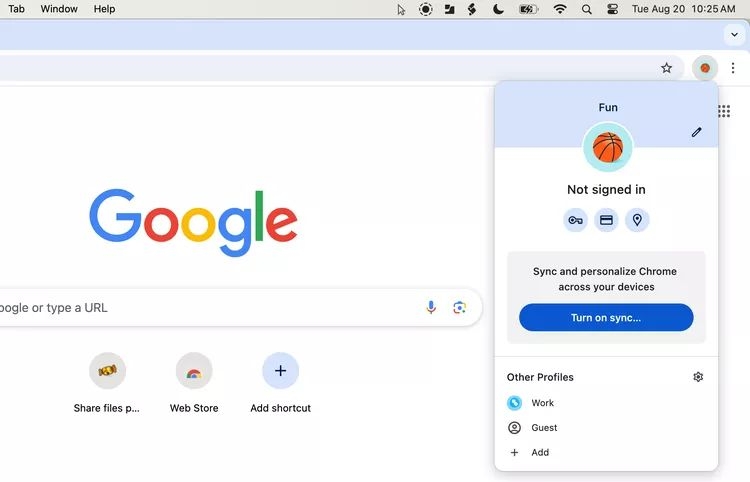Image resolution: width=750 pixels, height=482 pixels.
Task: Switch to the Work profile
Action: point(542,403)
